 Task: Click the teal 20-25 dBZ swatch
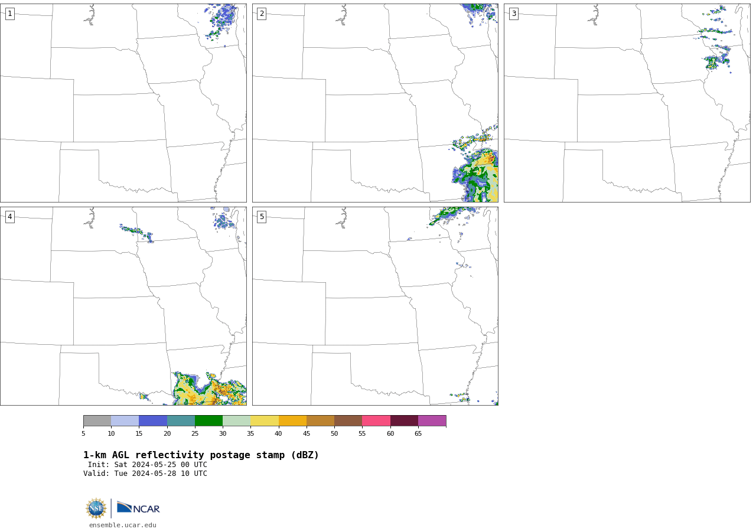click(x=181, y=420)
